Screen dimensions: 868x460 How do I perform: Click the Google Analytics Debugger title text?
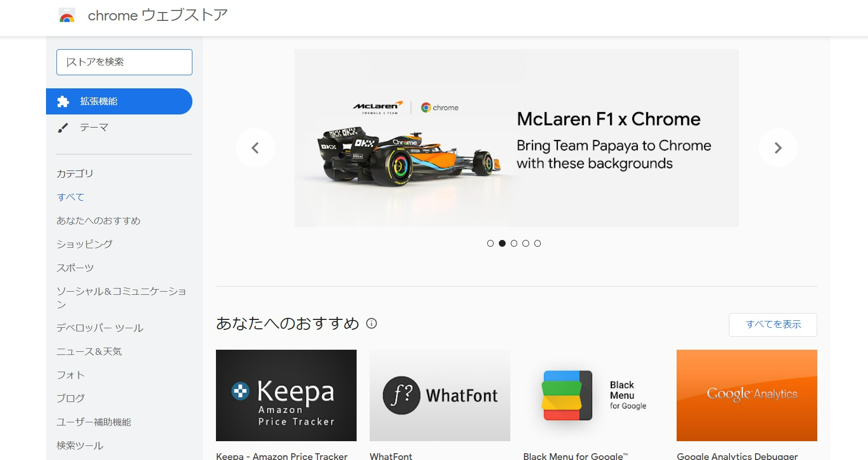(737, 456)
